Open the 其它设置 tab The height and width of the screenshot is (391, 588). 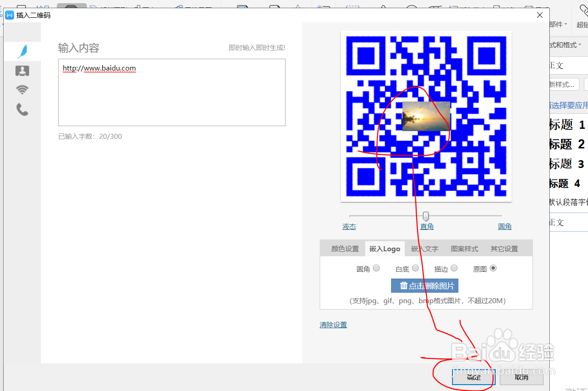(x=504, y=249)
